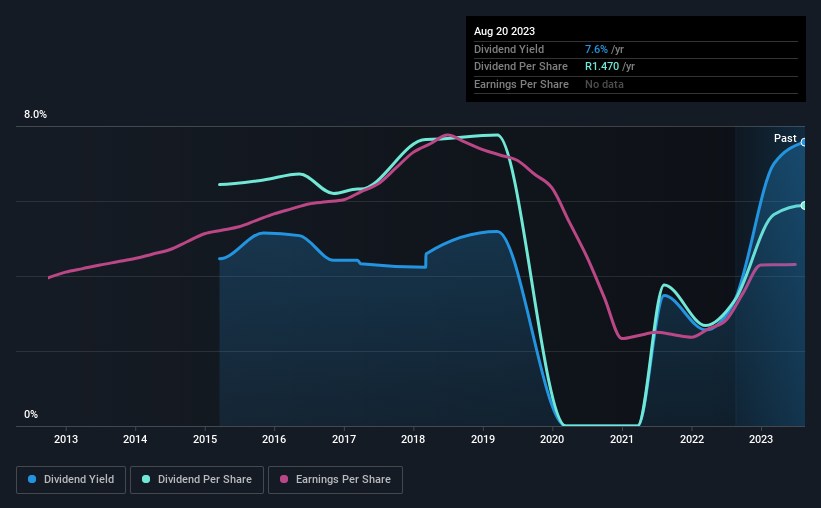Click the teal Dividend Per Share legend dot
This screenshot has width=821, height=508.
click(146, 480)
